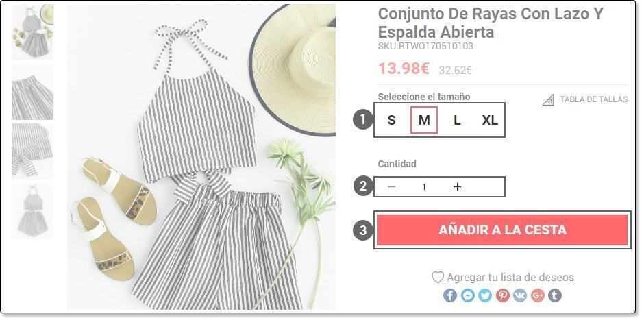This screenshot has width=644, height=318.
Task: Select size M
Action: [424, 120]
